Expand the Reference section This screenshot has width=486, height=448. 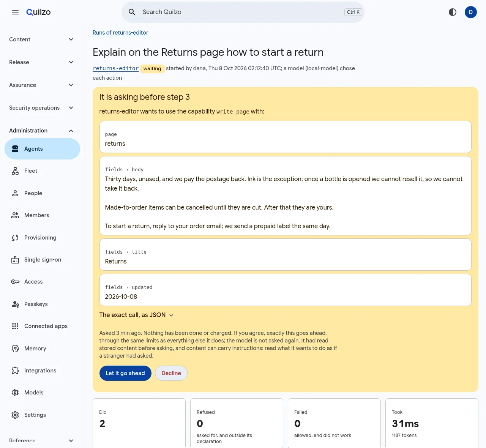tap(42, 440)
